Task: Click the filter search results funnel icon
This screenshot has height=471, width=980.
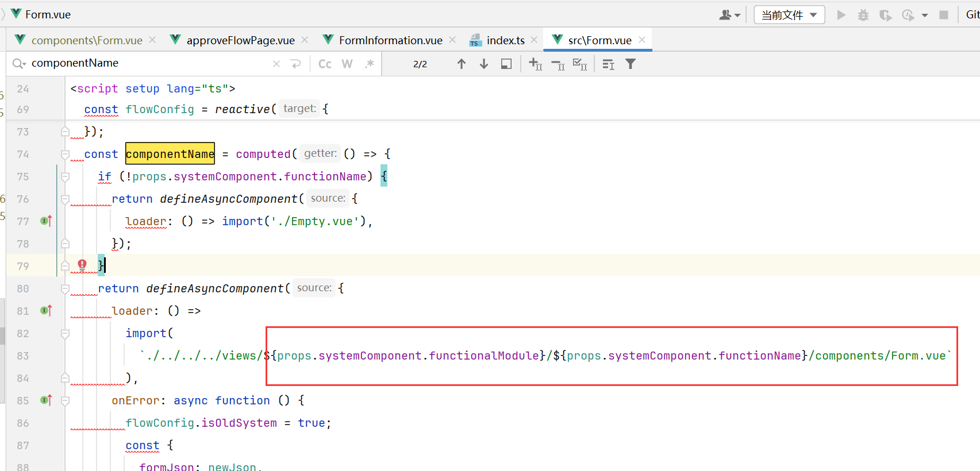Action: click(x=631, y=64)
